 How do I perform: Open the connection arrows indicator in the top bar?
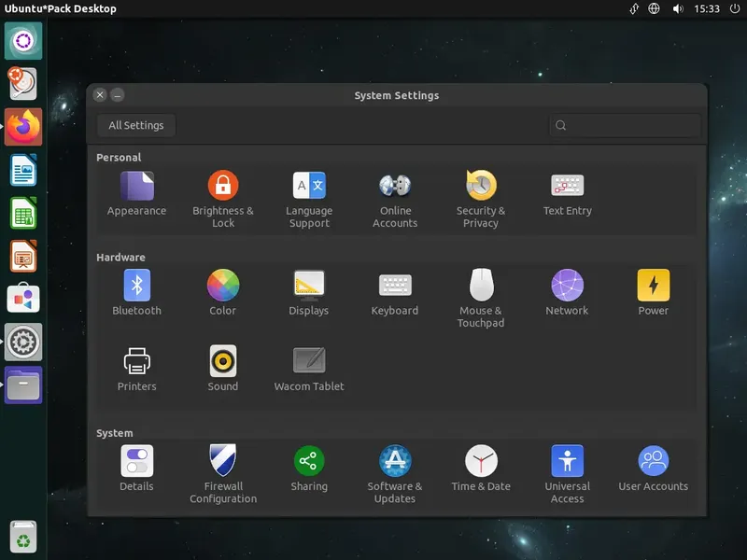634,8
